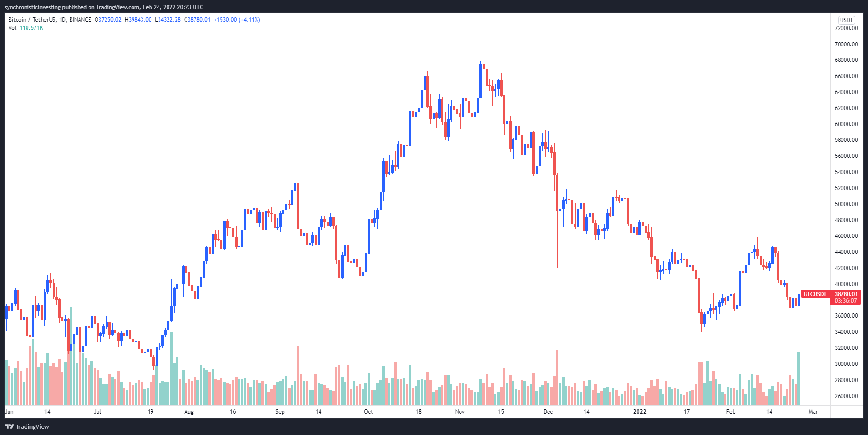Click the 03:36:07 bar countdown timer
The image size is (868, 435).
(x=846, y=301)
